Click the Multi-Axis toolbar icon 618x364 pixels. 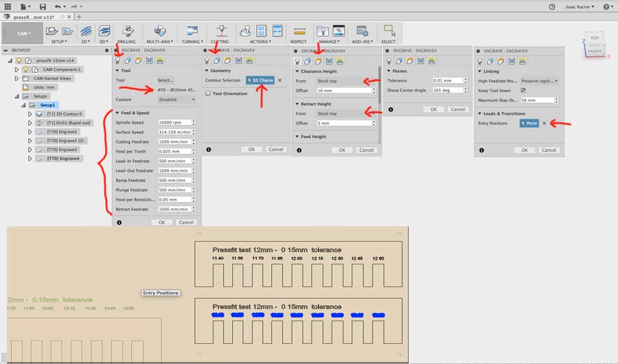[x=160, y=32]
